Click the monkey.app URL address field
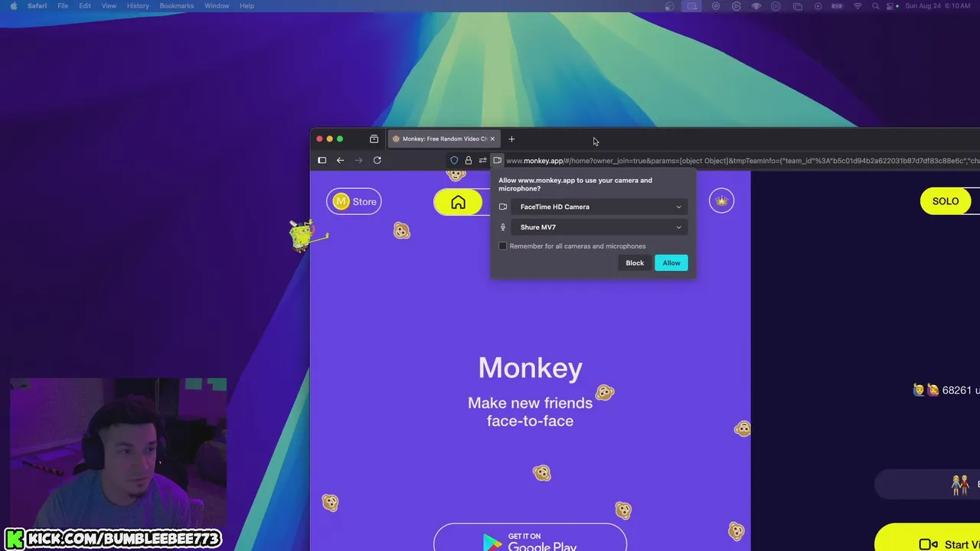Image resolution: width=980 pixels, height=551 pixels. pos(741,161)
